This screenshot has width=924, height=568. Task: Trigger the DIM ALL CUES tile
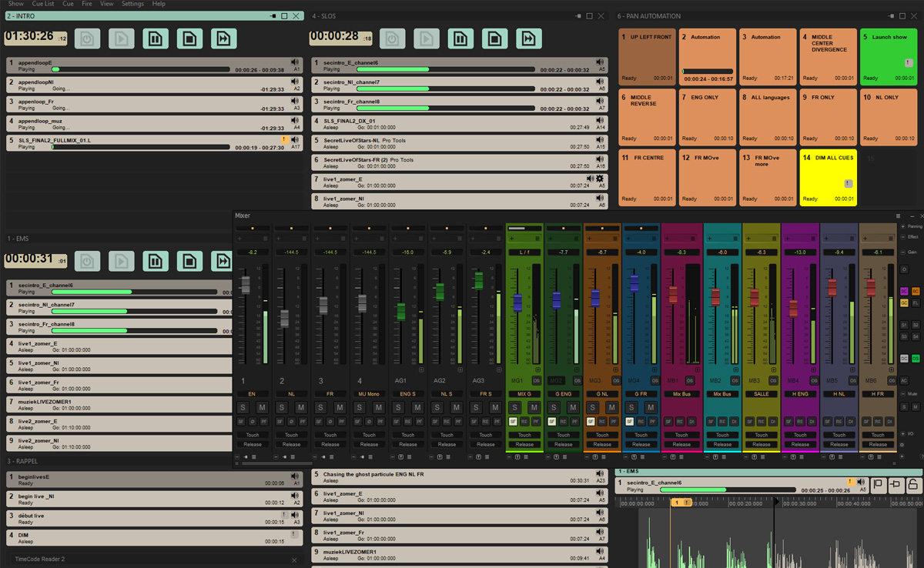[828, 177]
